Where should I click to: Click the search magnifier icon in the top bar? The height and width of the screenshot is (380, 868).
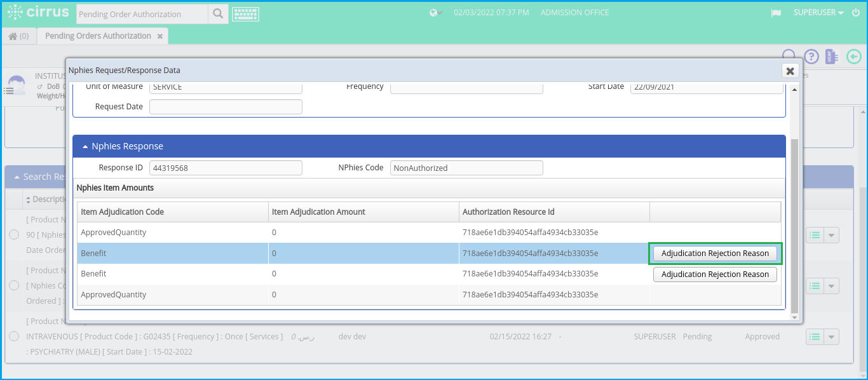coord(218,13)
